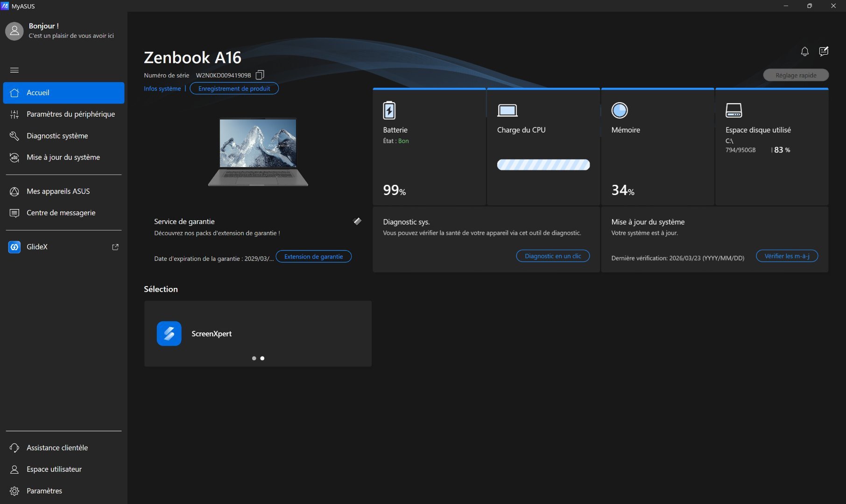
Task: Click the Réglage rapide button
Action: (x=796, y=75)
